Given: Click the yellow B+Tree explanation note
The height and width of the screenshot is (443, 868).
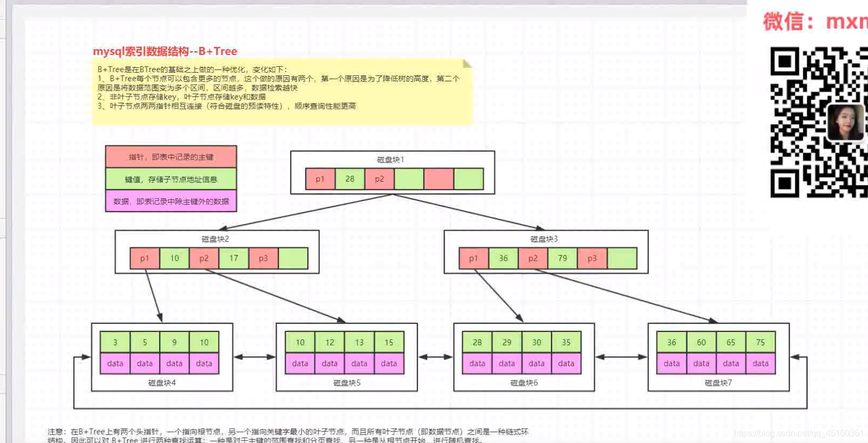Looking at the screenshot, I should pos(282,92).
